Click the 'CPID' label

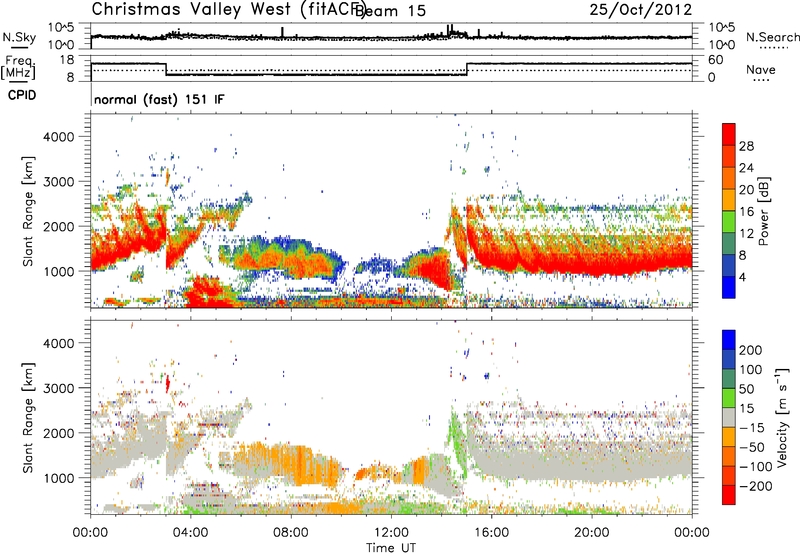(x=22, y=95)
